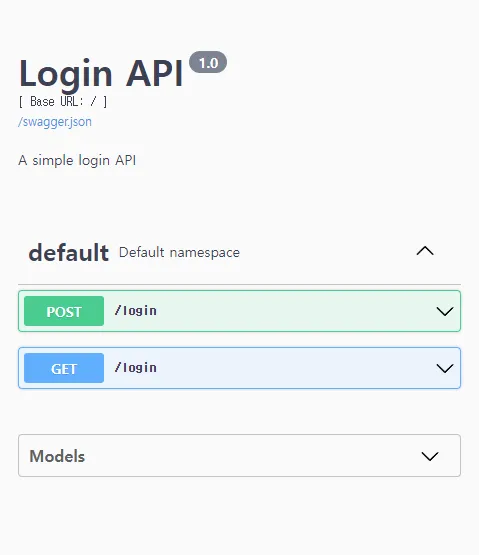This screenshot has width=479, height=555.
Task: Click the 'A simple login API' description
Action: (77, 160)
